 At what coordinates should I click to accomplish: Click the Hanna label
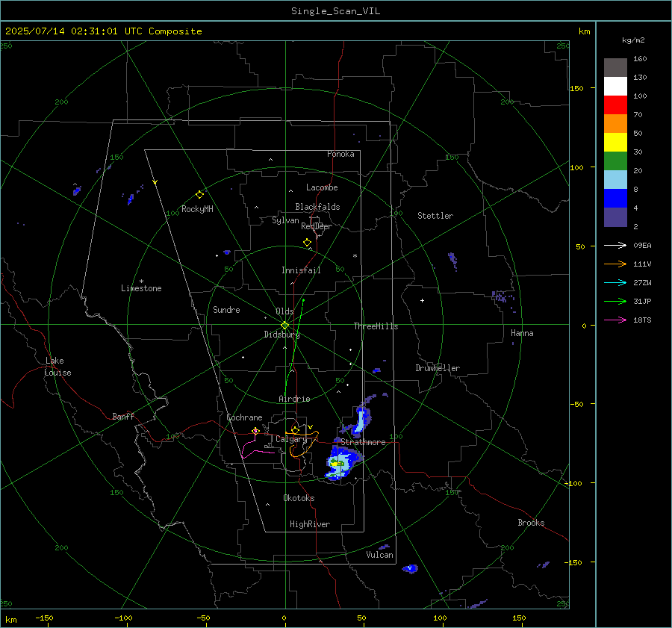click(522, 333)
